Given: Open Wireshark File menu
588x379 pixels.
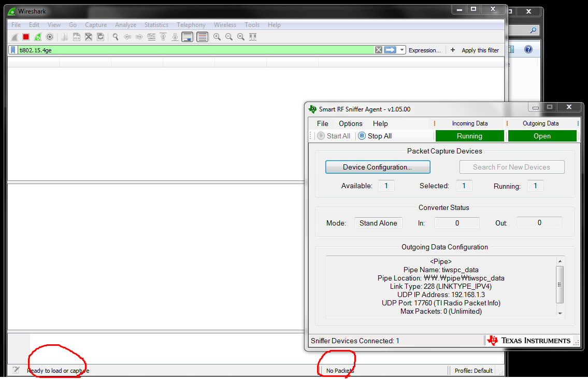Looking at the screenshot, I should pos(16,25).
